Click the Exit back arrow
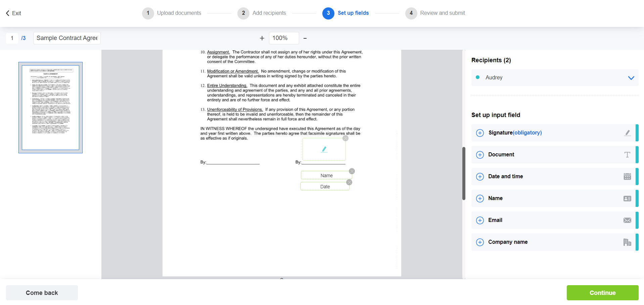The image size is (644, 305). (8, 13)
